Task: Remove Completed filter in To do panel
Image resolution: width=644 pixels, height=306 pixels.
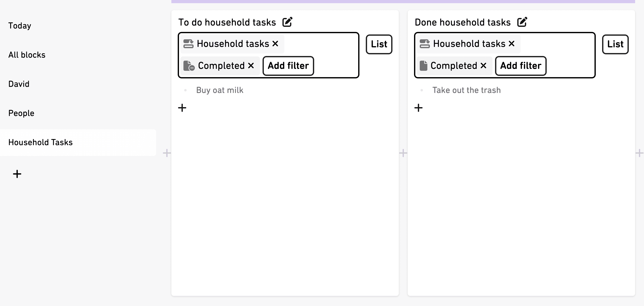Action: 251,66
